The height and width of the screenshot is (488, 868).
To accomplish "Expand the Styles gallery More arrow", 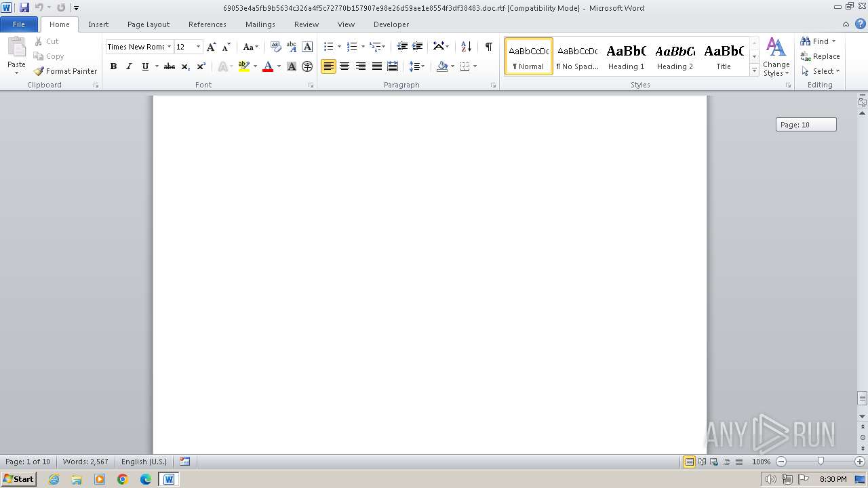I will click(x=754, y=70).
